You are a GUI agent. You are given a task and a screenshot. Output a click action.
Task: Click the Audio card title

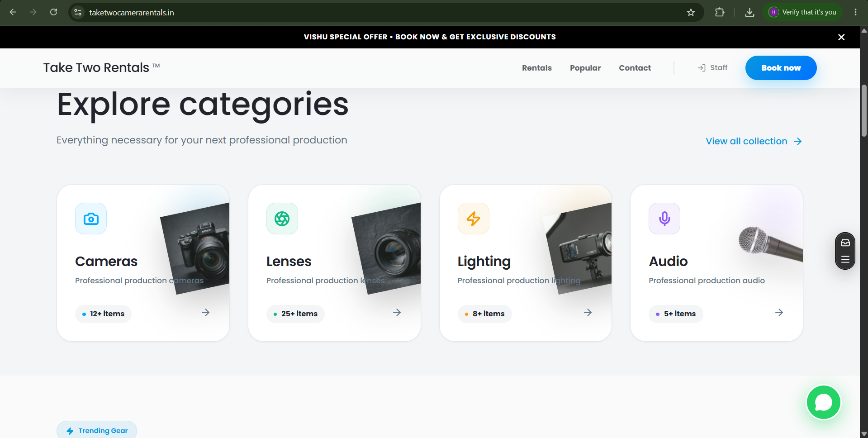point(668,261)
